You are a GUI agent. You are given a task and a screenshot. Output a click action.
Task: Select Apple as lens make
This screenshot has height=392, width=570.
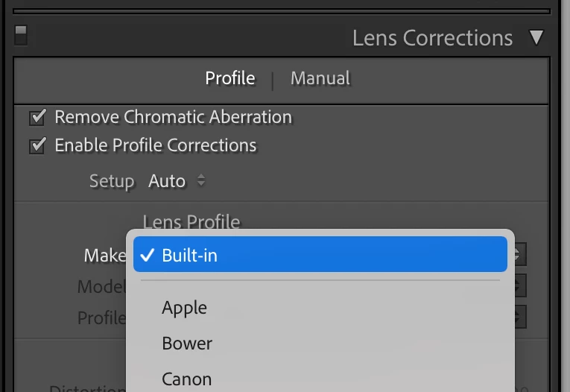(x=185, y=308)
